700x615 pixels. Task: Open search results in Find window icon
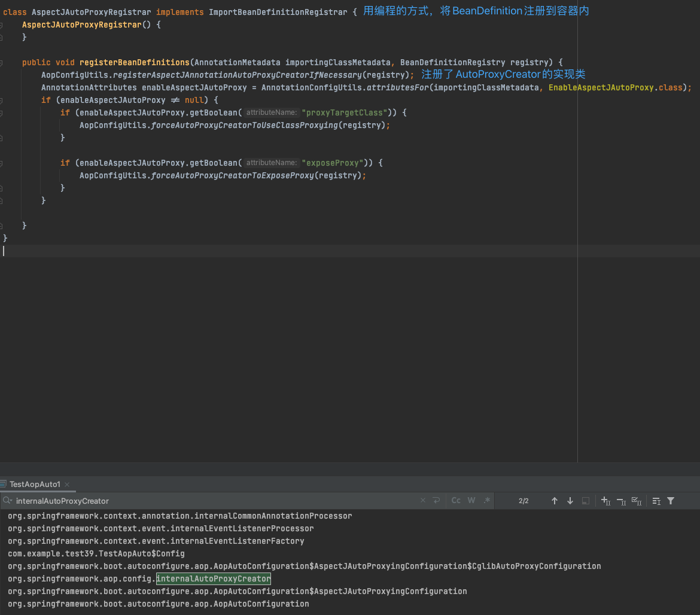[x=656, y=501]
